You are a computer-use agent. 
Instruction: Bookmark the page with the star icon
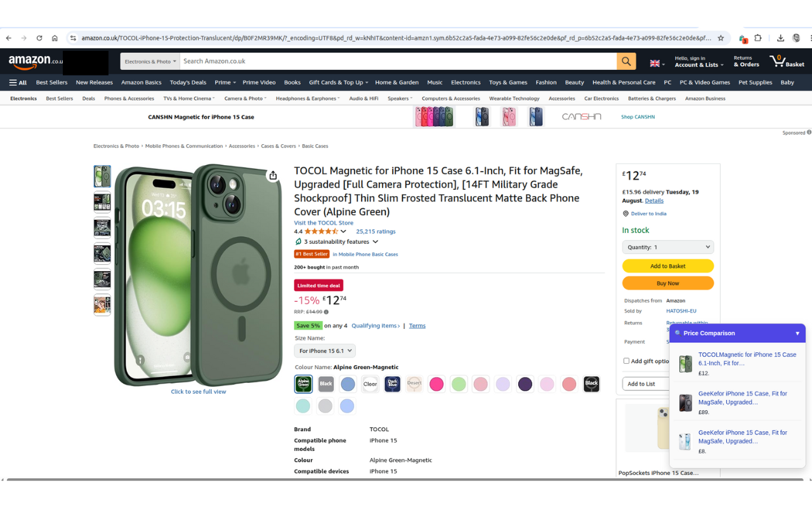(721, 37)
